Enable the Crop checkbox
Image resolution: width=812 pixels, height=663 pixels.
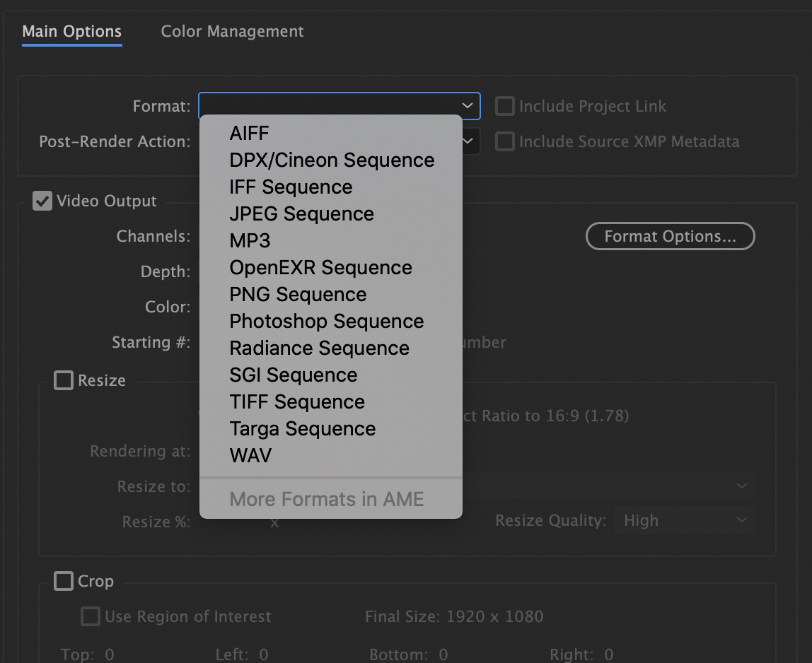[x=64, y=581]
